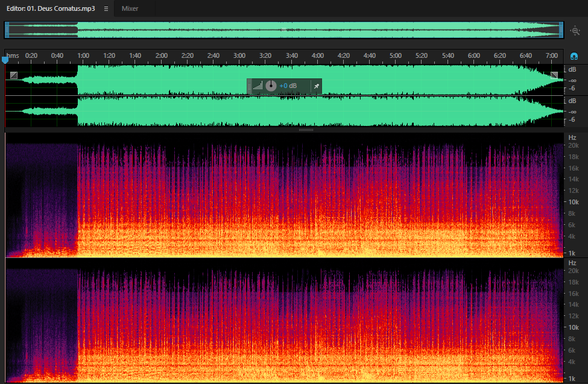
Task: Click the overview navigator waveform at top
Action: (x=284, y=30)
